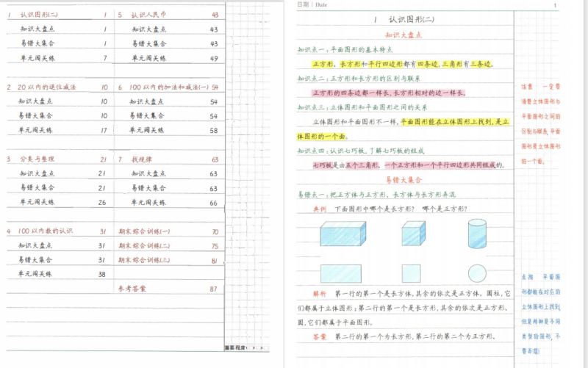Click the red 易错大集合 section heading
588x368 pixels.
(404, 180)
